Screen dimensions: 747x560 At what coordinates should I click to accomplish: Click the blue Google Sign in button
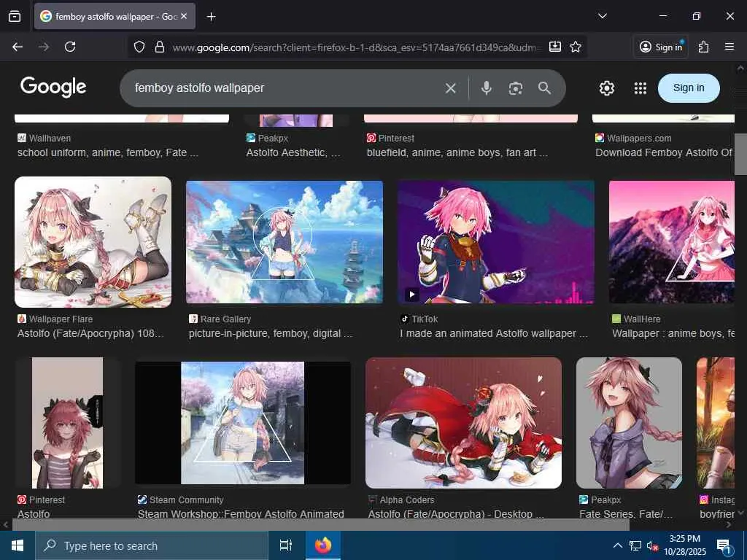click(689, 88)
